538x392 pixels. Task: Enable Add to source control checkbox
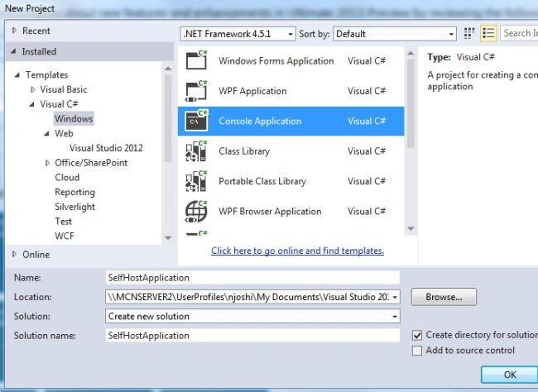point(417,351)
